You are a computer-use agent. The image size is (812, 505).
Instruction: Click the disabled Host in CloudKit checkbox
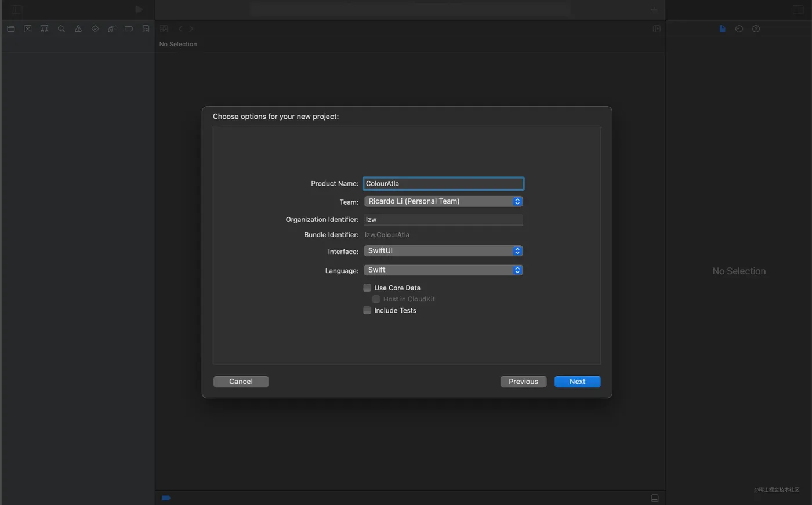coord(376,299)
